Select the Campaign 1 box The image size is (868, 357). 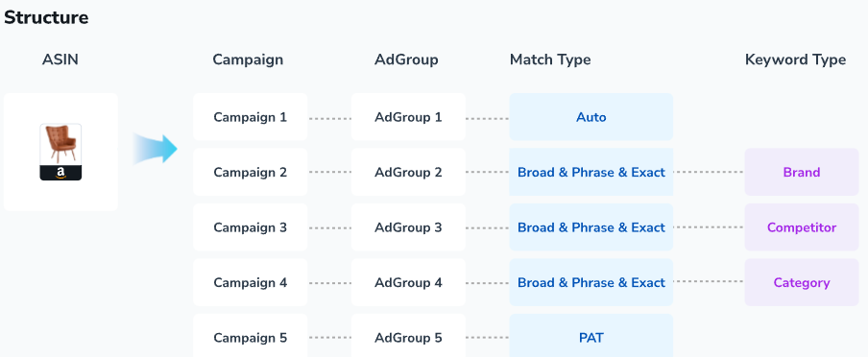251,117
